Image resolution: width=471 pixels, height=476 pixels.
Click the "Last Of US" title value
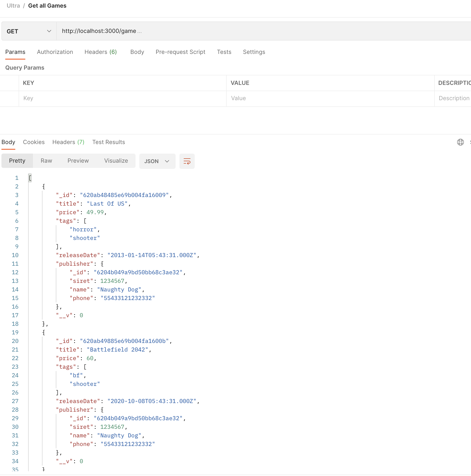pyautogui.click(x=107, y=204)
